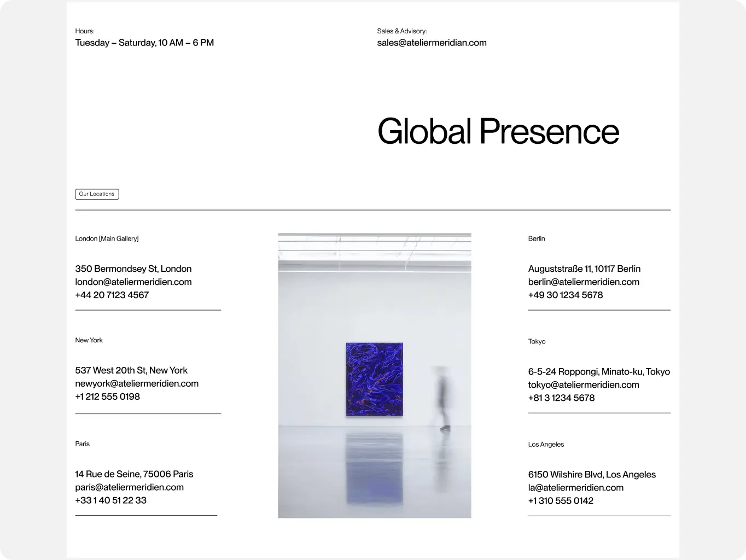Call New York number +1 212 555 0198
Screen dimensions: 746x560
pos(108,397)
